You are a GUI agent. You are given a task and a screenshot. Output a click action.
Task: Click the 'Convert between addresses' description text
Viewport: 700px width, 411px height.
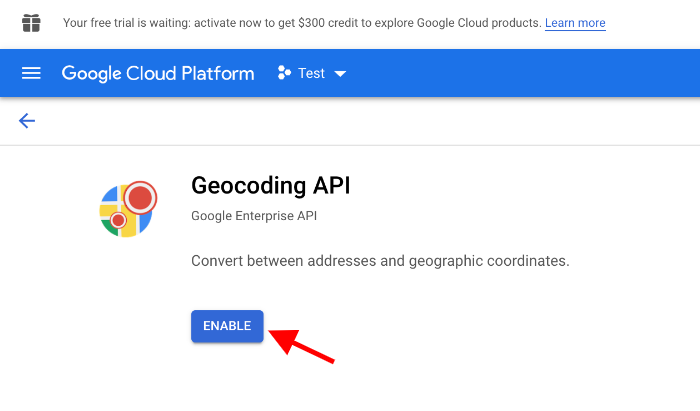pyautogui.click(x=380, y=261)
